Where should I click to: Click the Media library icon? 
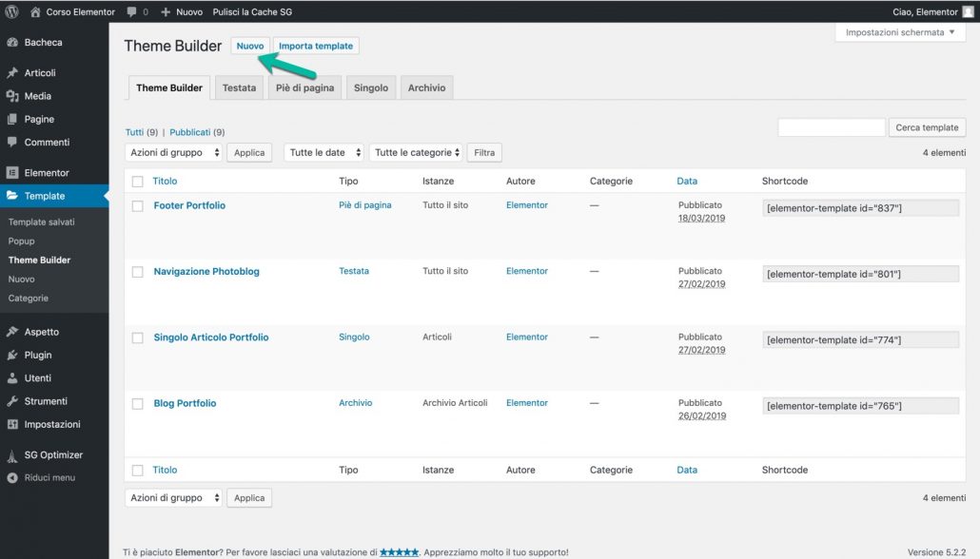11,96
